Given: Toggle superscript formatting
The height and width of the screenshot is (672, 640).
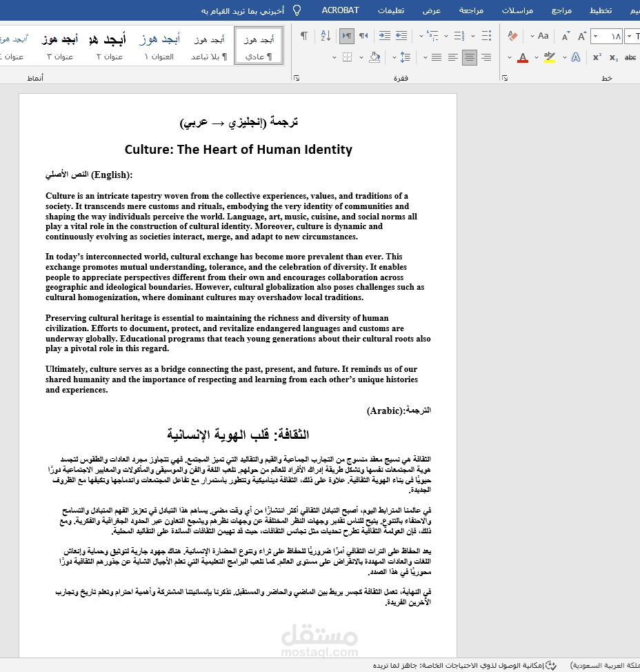Looking at the screenshot, I should pyautogui.click(x=597, y=57).
